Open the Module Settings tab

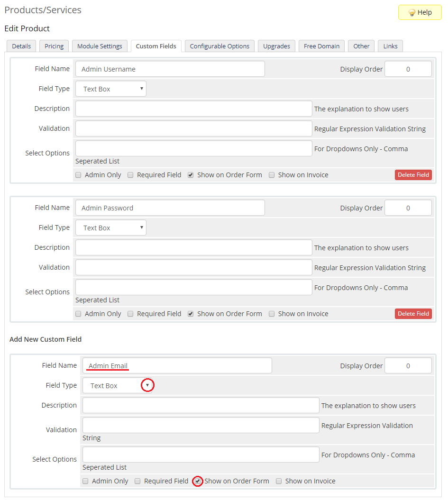click(x=100, y=46)
